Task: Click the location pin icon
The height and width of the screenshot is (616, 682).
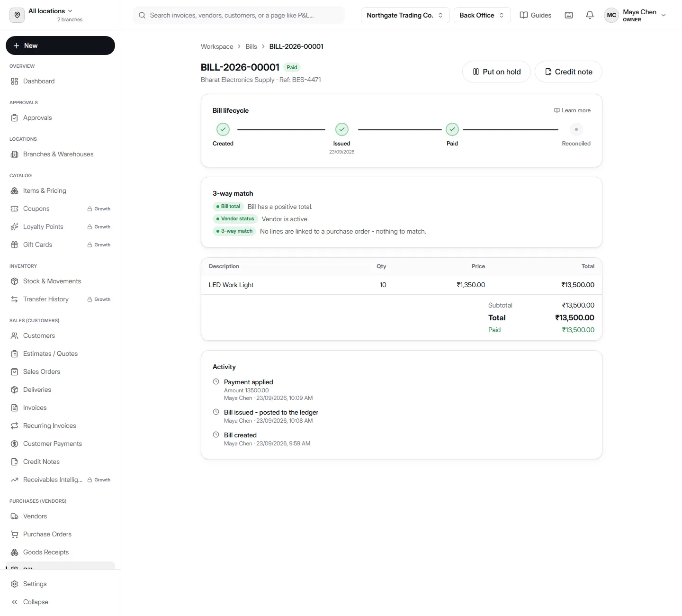Action: point(17,15)
